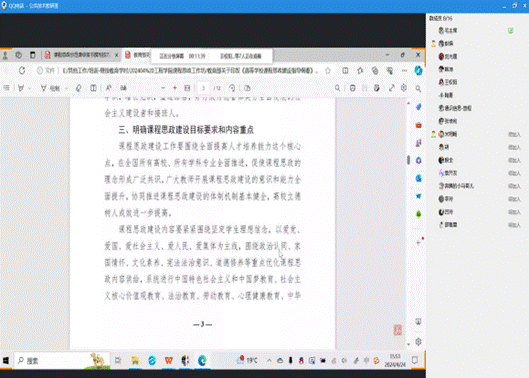Refresh the browser page
Screen dimensions: 529x378
[x=22, y=71]
